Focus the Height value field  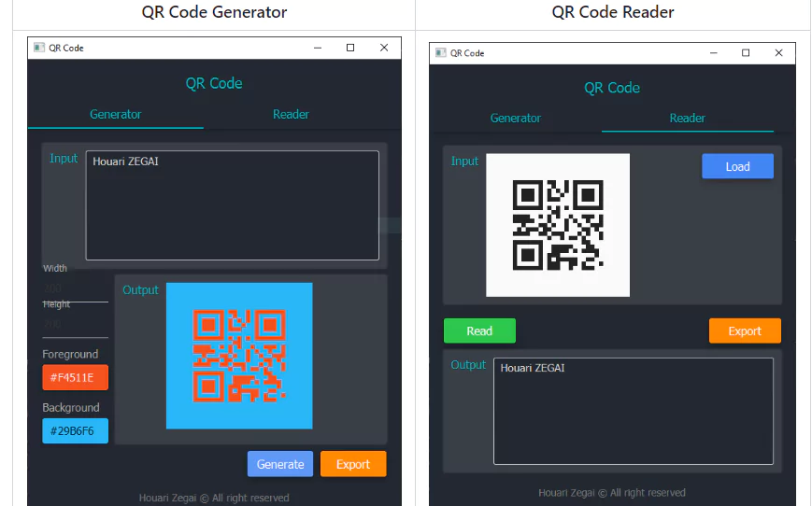(75, 324)
